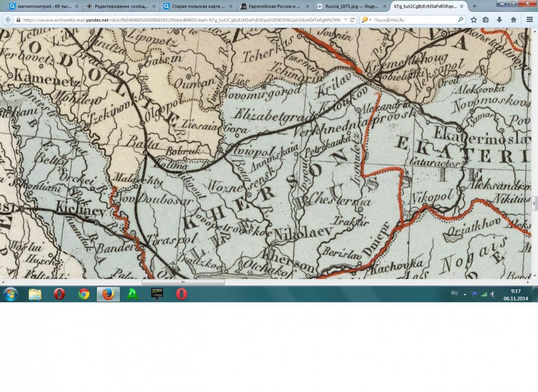Open Action Center flag icon

point(474,294)
